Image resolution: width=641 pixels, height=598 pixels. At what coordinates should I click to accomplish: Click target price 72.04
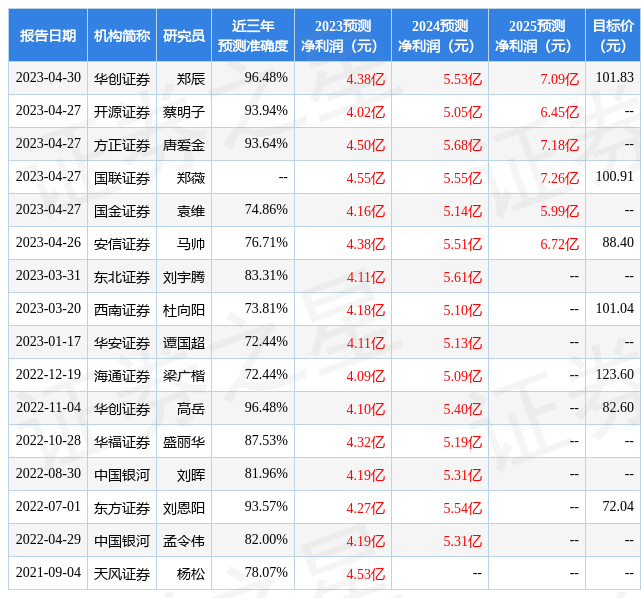pyautogui.click(x=618, y=507)
